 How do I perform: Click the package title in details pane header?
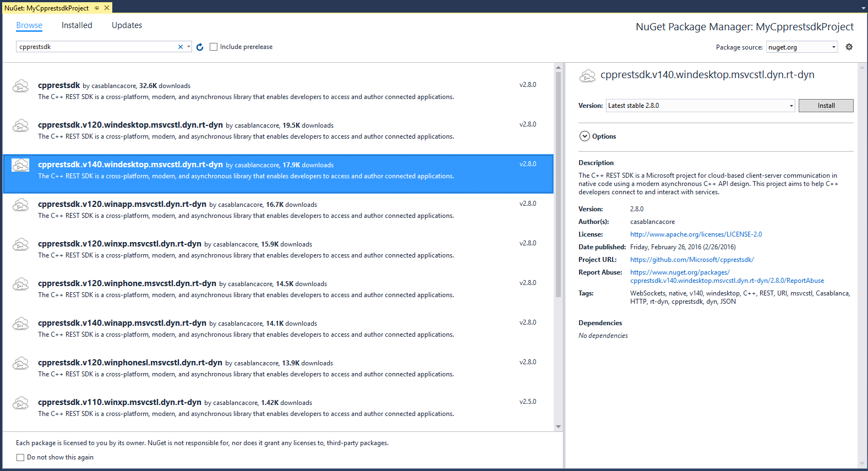(x=707, y=75)
